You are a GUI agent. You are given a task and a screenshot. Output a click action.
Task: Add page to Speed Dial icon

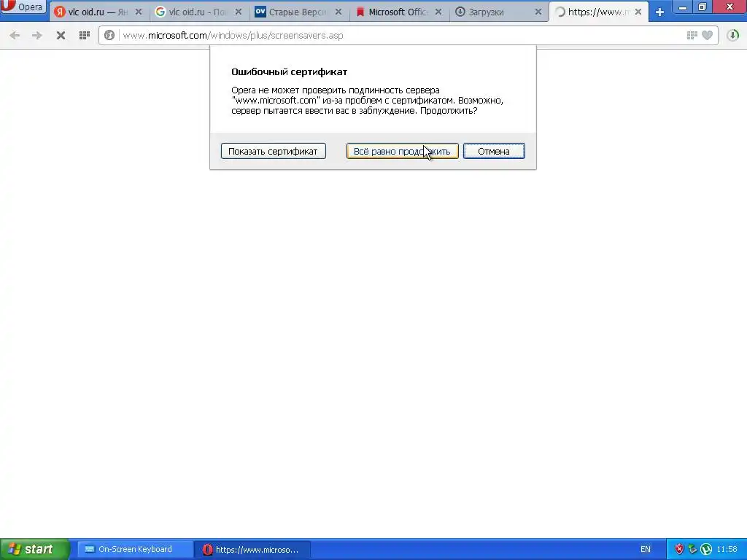692,35
